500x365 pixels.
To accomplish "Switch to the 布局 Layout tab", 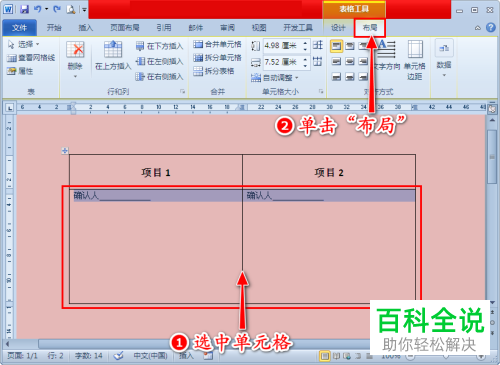I will (370, 28).
